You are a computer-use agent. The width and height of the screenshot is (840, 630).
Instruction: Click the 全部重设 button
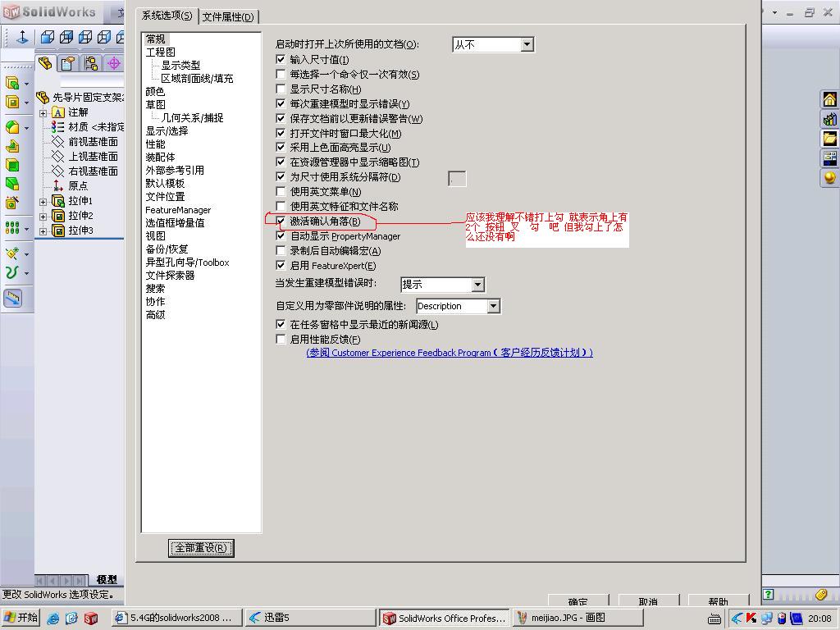tap(201, 548)
